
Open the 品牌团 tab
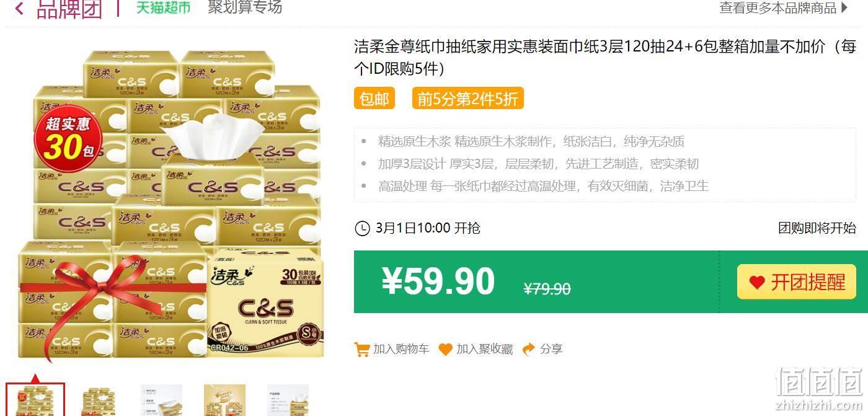pyautogui.click(x=69, y=9)
